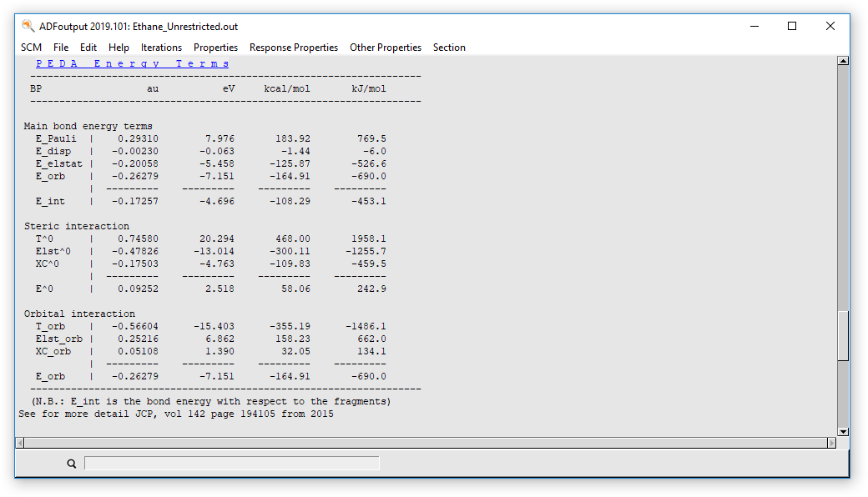Open the Iterations menu
868x497 pixels.
tap(161, 48)
